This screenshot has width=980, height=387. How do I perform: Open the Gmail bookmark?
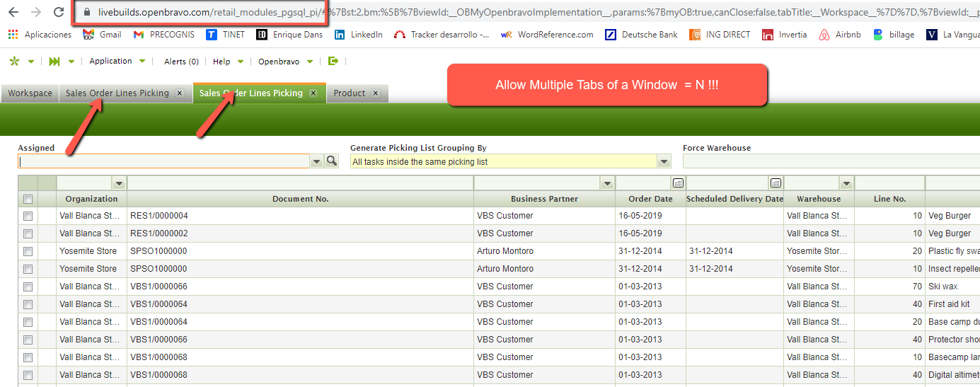point(102,34)
